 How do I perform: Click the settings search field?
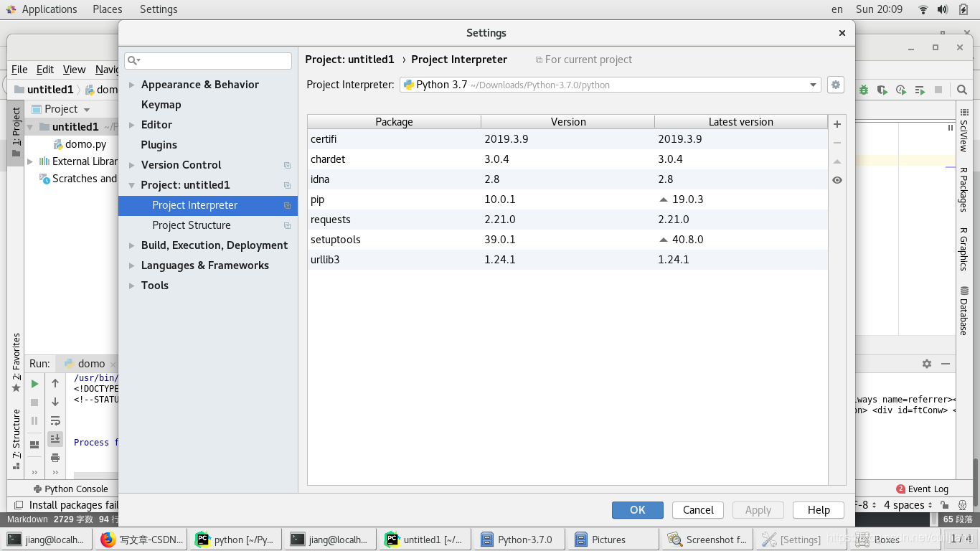(x=208, y=61)
